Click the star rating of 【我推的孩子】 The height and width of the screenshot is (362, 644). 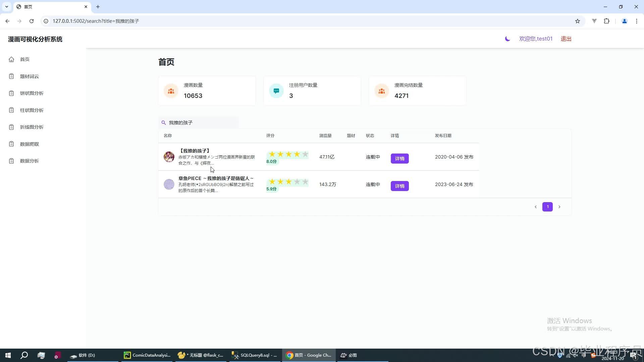tap(288, 155)
